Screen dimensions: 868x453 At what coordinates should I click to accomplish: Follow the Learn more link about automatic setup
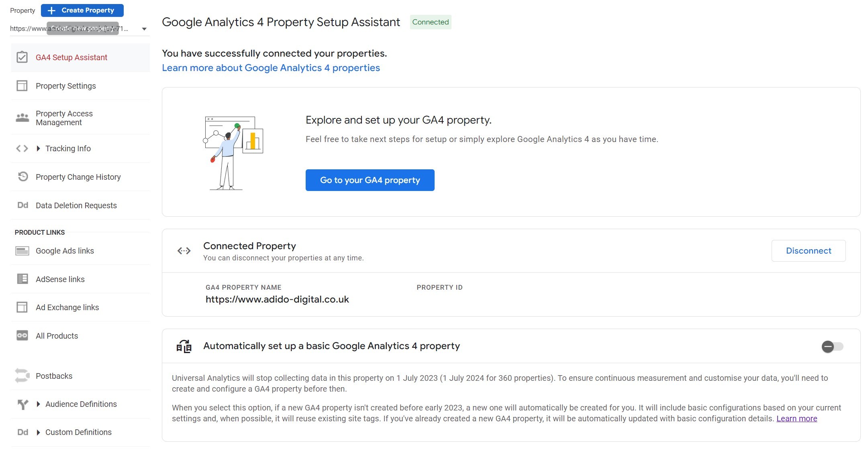[x=797, y=418]
